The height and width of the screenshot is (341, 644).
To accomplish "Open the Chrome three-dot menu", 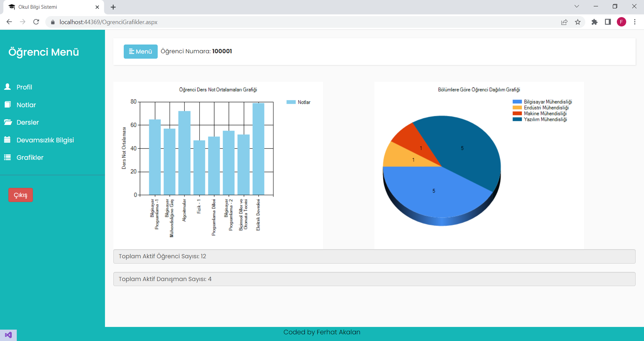I will pyautogui.click(x=635, y=22).
